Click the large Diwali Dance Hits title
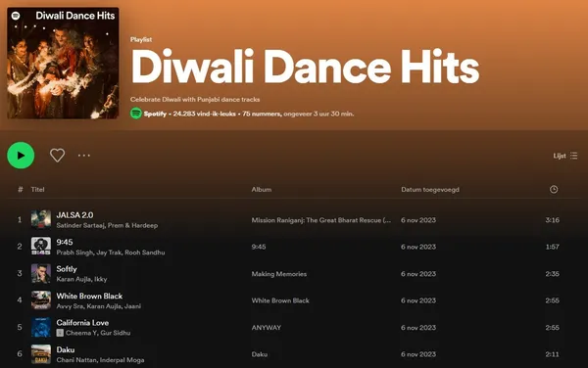The width and height of the screenshot is (588, 368). tap(305, 67)
